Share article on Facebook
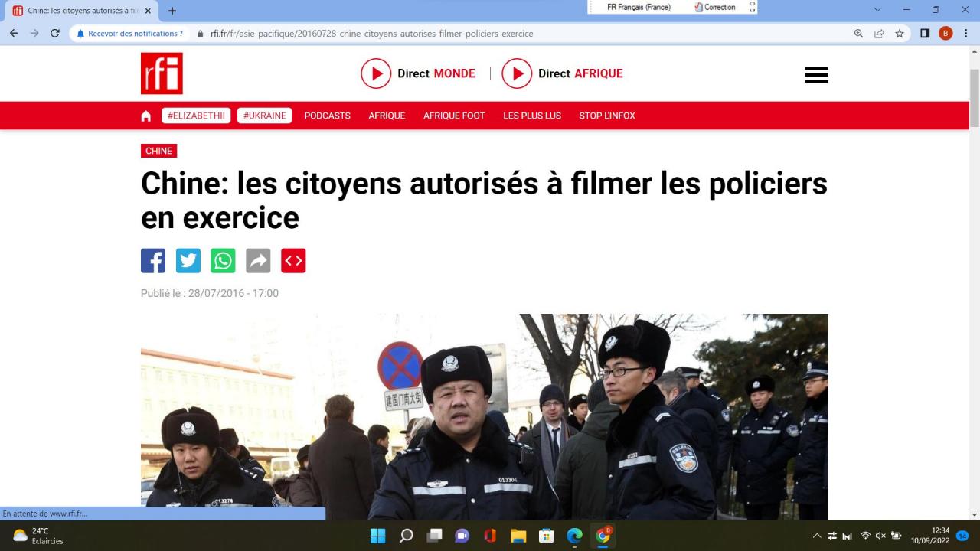Image resolution: width=980 pixels, height=551 pixels. point(153,261)
